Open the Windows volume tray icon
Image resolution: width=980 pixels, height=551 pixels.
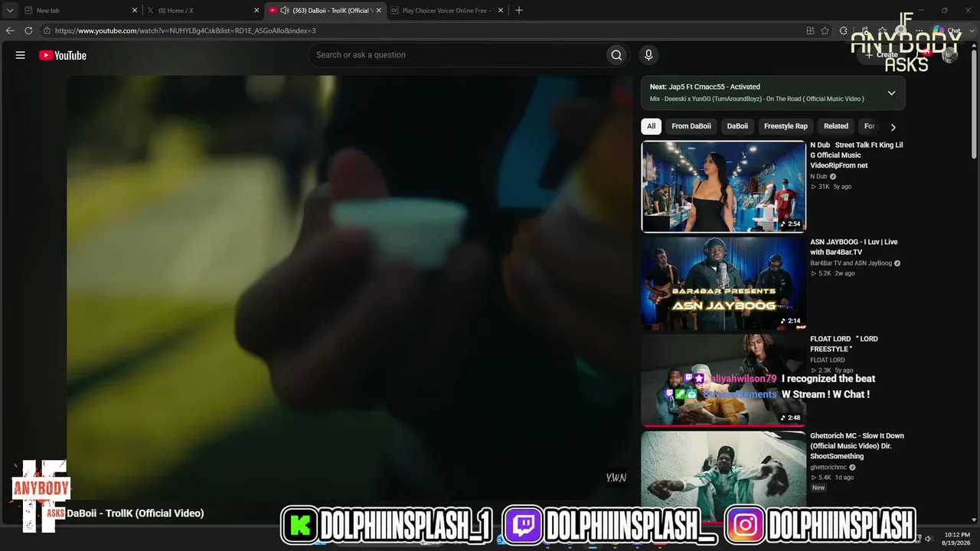point(929,539)
